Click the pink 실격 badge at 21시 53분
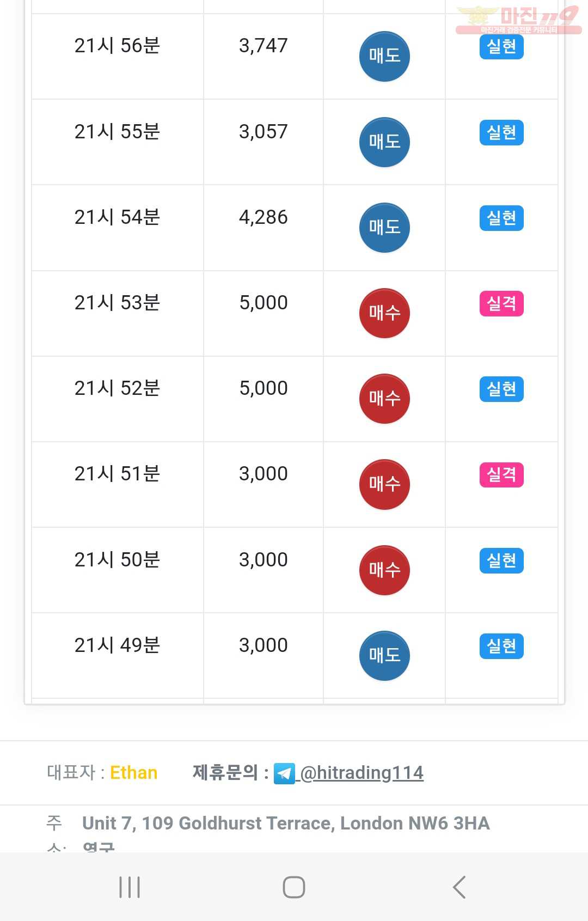The height and width of the screenshot is (921, 588). pos(501,304)
